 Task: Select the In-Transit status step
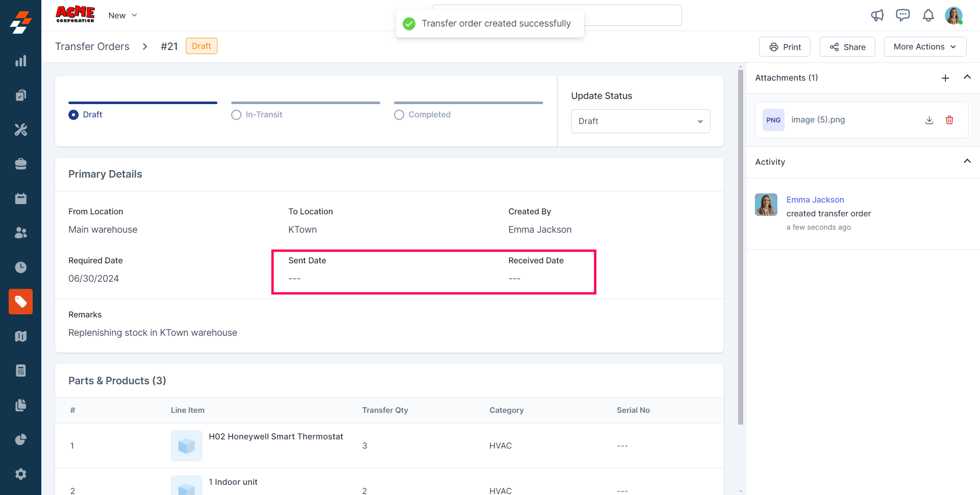(x=236, y=115)
